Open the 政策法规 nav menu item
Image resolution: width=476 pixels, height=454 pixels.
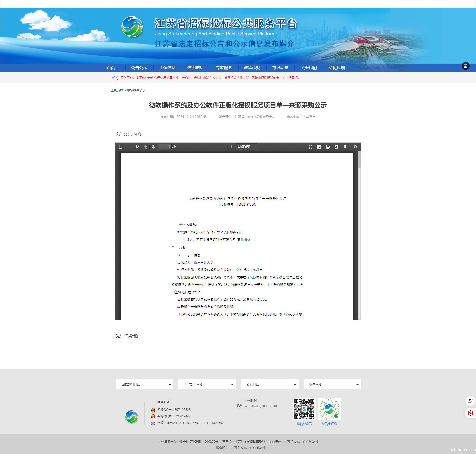click(x=252, y=68)
